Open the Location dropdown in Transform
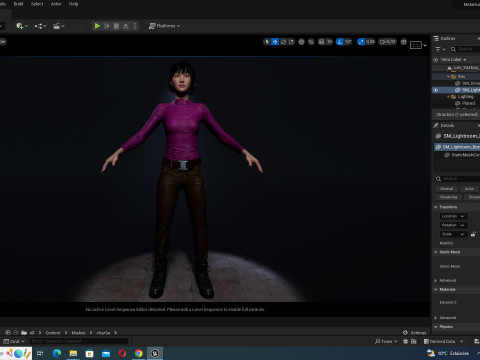The image size is (480, 360). click(453, 216)
